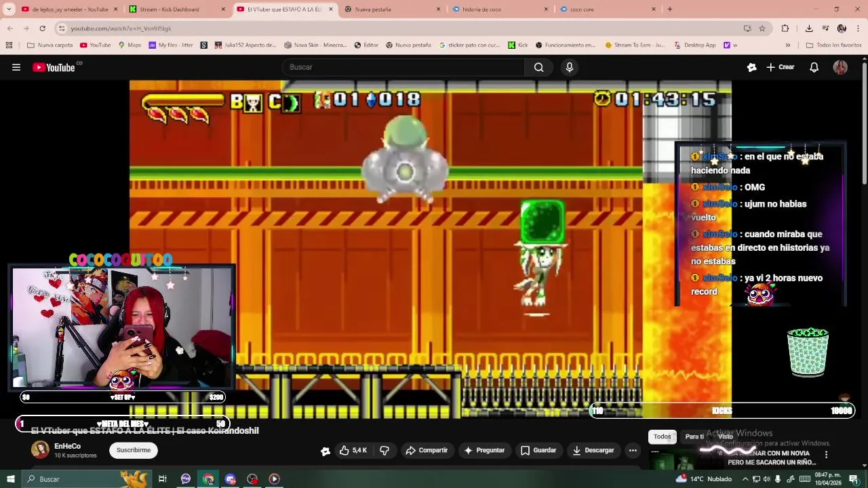Viewport: 868px width, 488px height.
Task: Open Stream To Earn bookmark
Action: point(634,45)
